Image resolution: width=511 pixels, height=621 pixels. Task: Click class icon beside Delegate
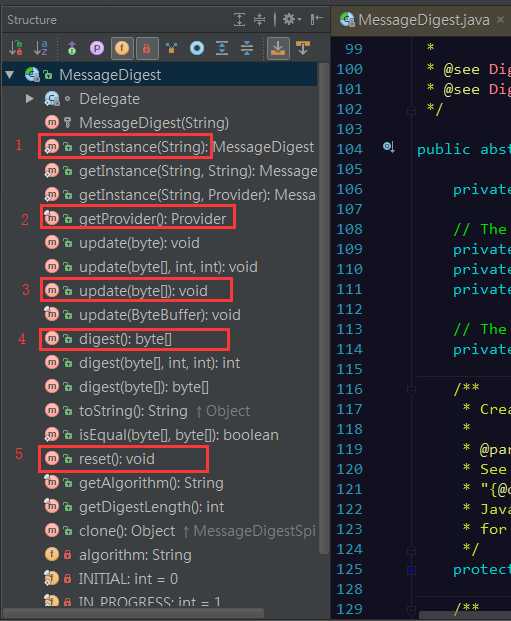tap(52, 99)
